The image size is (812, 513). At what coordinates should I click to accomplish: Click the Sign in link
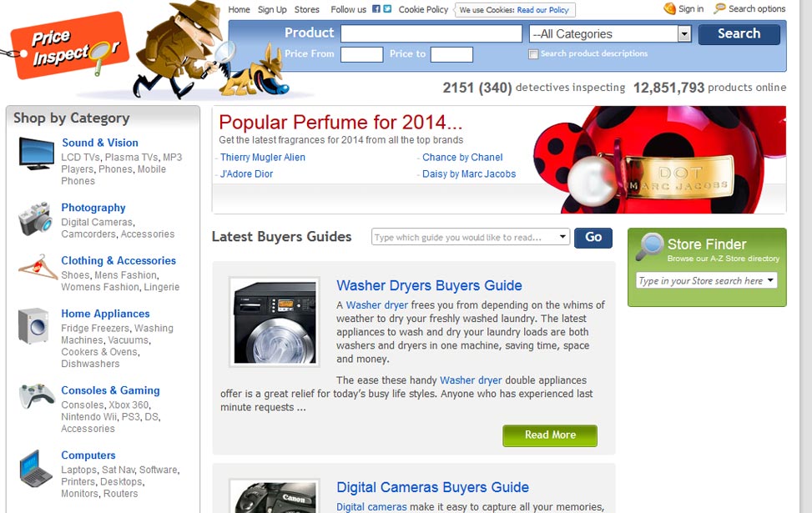pos(691,9)
